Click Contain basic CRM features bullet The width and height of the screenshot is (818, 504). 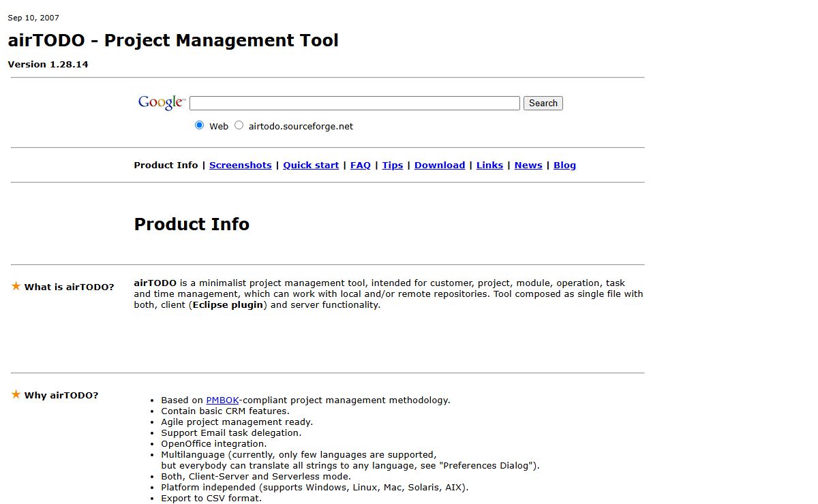[225, 411]
